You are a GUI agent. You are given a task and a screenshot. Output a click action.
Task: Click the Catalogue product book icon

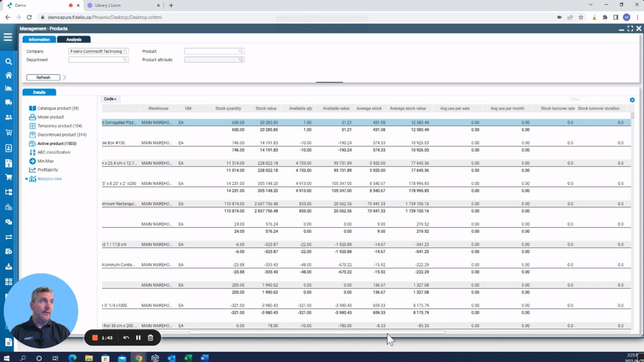tap(32, 108)
